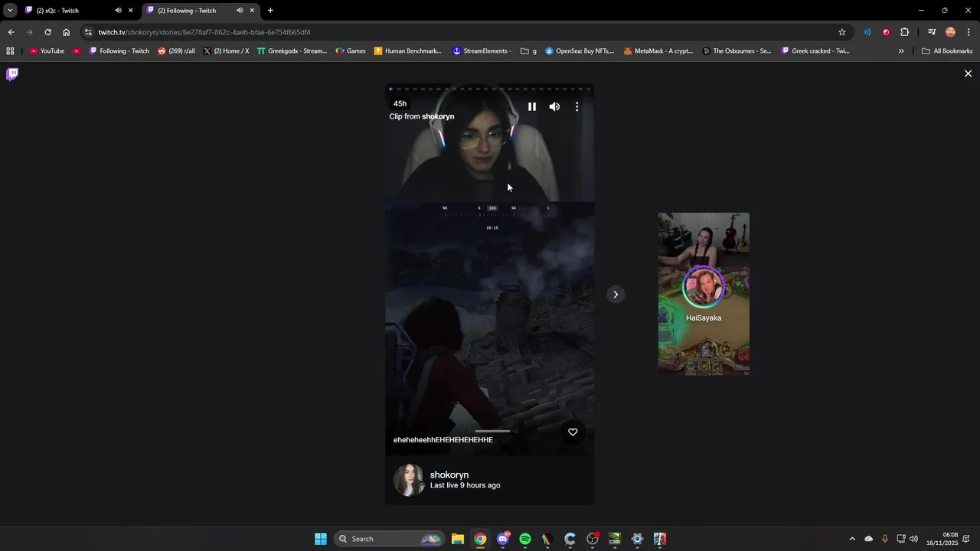Click the story progress bar segments
Screen dimensions: 980x551
(490, 89)
